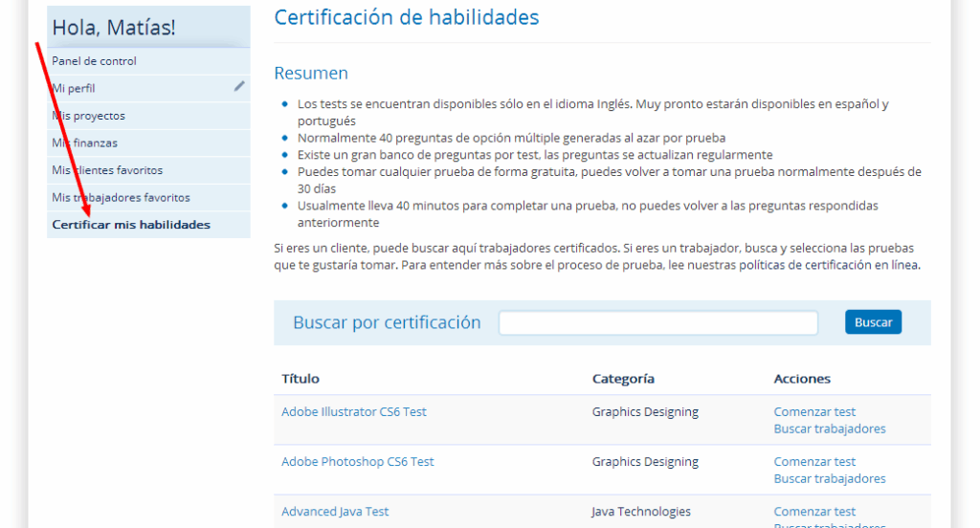Click Buscar trabajadores for Adobe Illustrator CS6
Screen dimensions: 980x528
point(829,429)
